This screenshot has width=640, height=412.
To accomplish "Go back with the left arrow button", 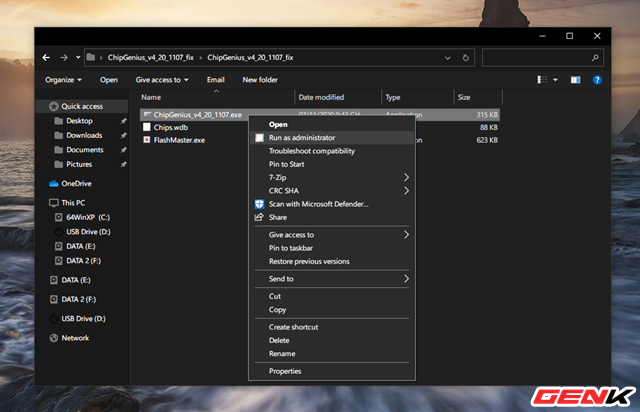I will coord(46,58).
